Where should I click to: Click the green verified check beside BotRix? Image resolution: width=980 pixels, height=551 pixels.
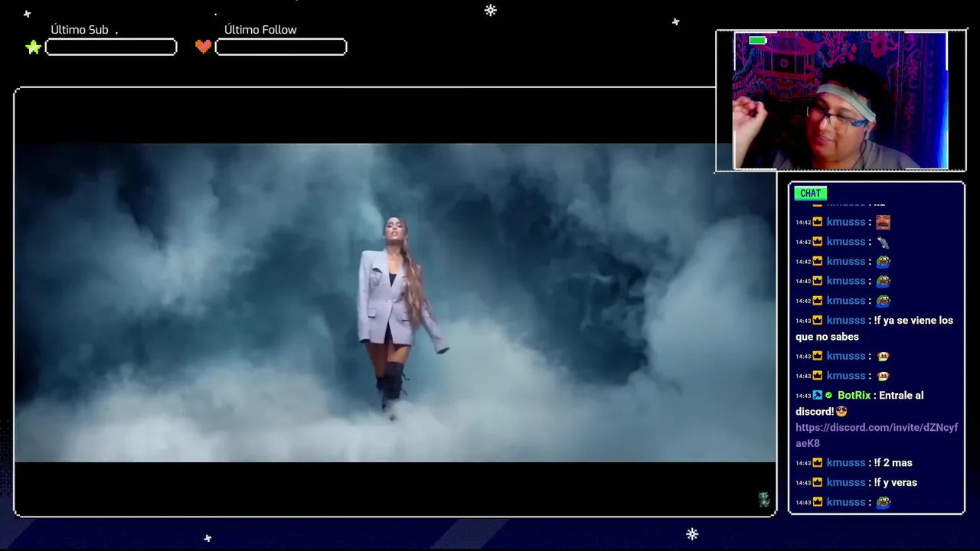coord(828,396)
